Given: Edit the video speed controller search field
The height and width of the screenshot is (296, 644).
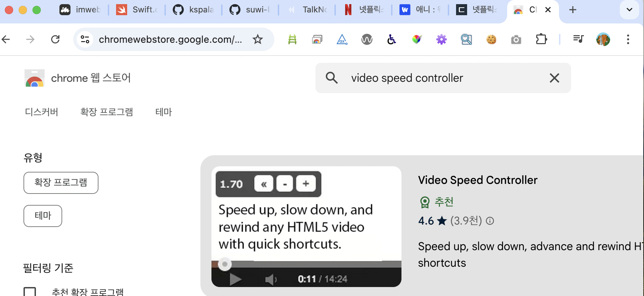Looking at the screenshot, I should 443,78.
